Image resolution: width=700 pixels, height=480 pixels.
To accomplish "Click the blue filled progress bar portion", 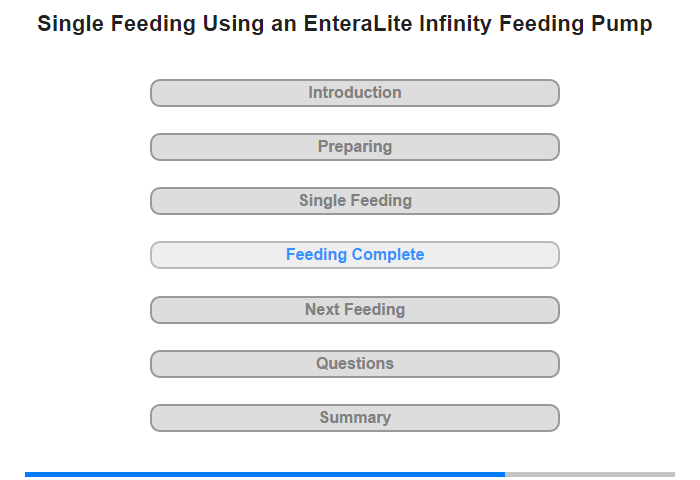I will pyautogui.click(x=265, y=474).
